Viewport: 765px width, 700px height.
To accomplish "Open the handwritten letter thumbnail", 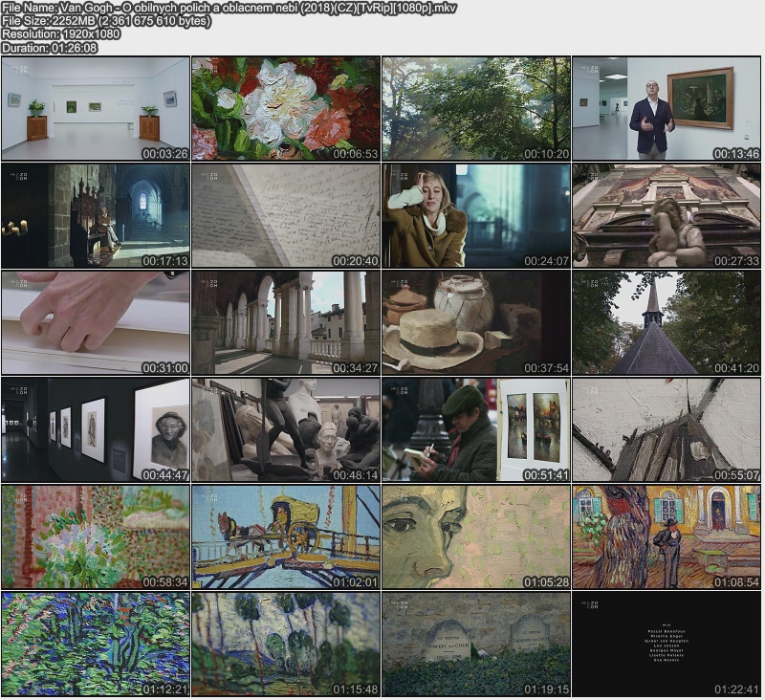I will (286, 215).
